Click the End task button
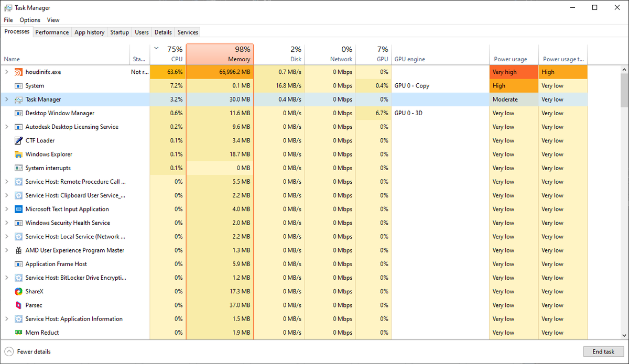The width and height of the screenshot is (629, 364). click(x=602, y=352)
